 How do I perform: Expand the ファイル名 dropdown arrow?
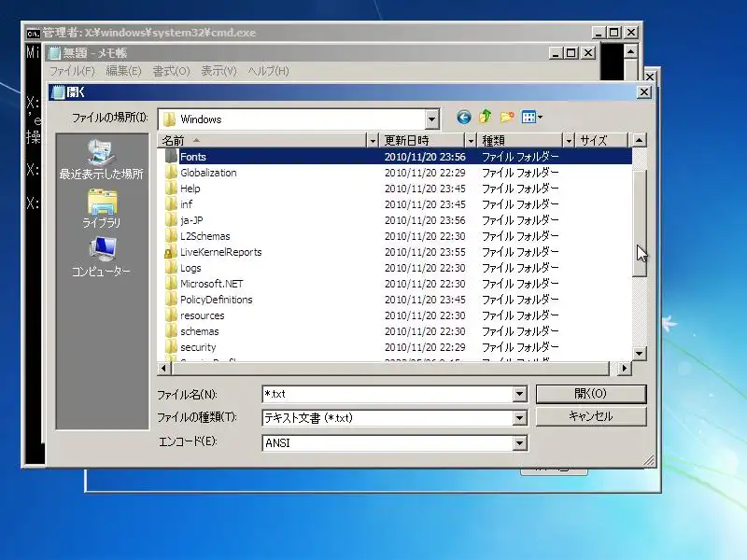coord(520,394)
